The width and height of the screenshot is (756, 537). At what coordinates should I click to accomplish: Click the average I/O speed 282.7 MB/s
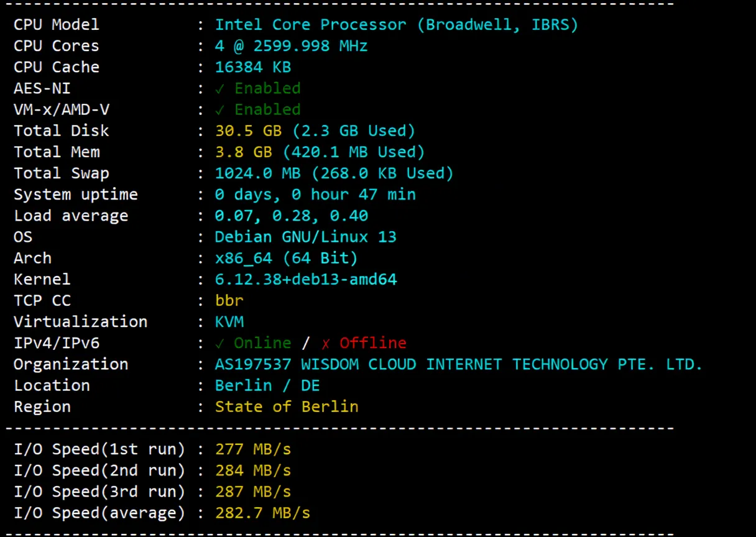pos(262,513)
